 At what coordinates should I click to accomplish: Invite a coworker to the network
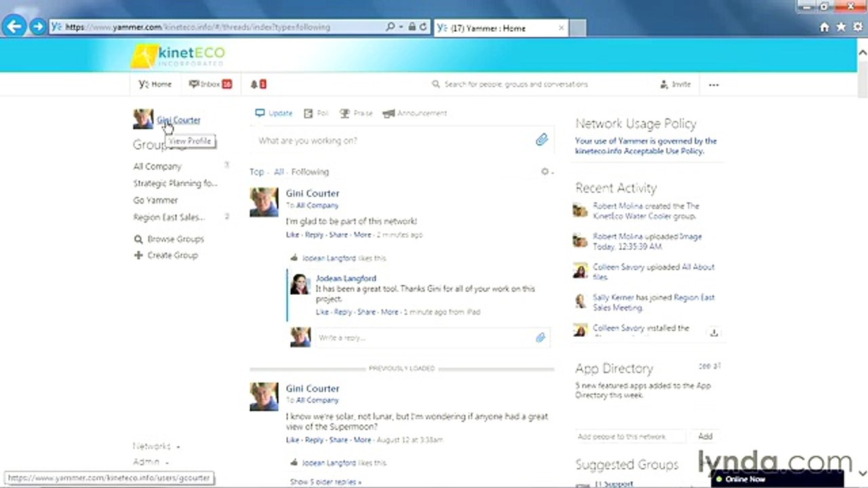(675, 84)
